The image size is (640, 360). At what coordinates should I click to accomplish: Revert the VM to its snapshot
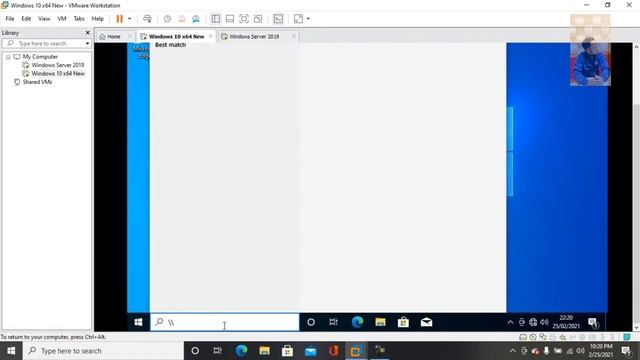pos(182,19)
